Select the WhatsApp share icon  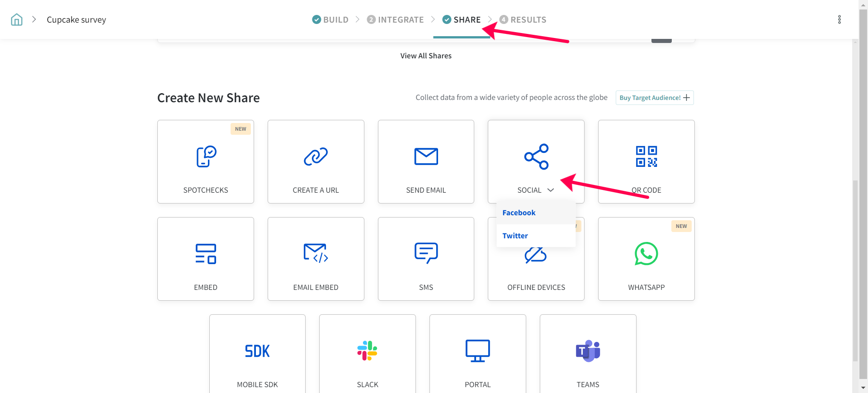[x=646, y=254]
